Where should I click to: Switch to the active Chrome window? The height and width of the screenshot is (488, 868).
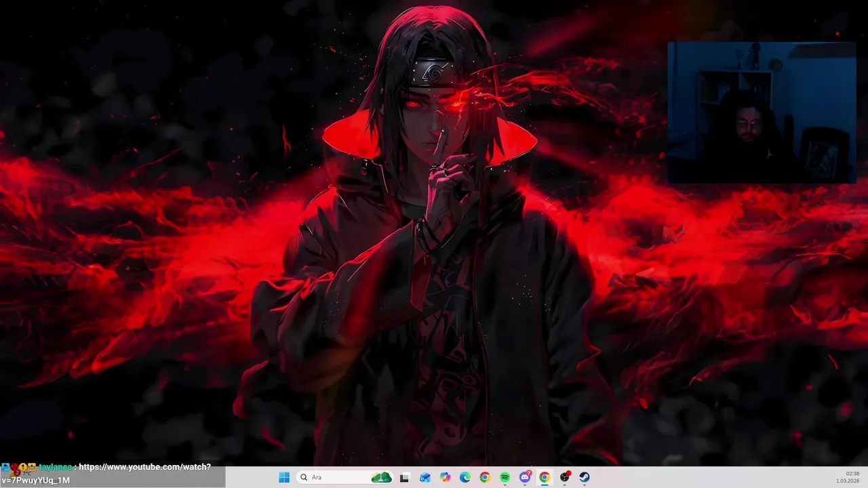545,477
